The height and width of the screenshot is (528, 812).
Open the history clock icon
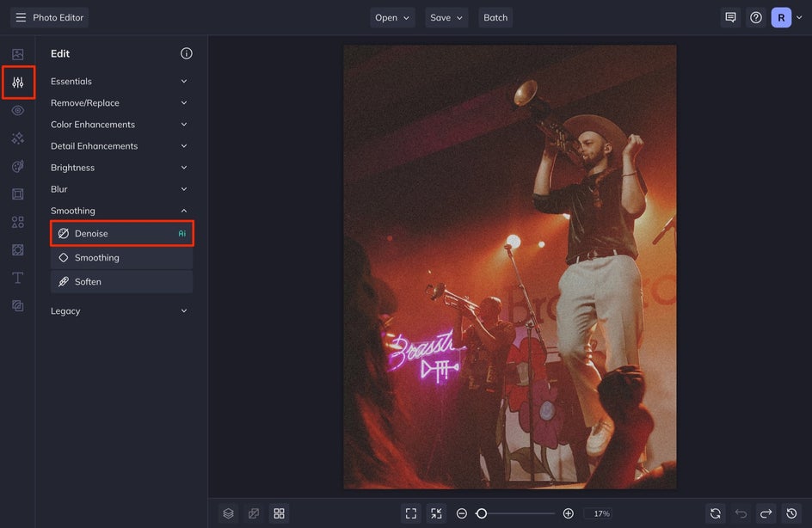coord(792,513)
